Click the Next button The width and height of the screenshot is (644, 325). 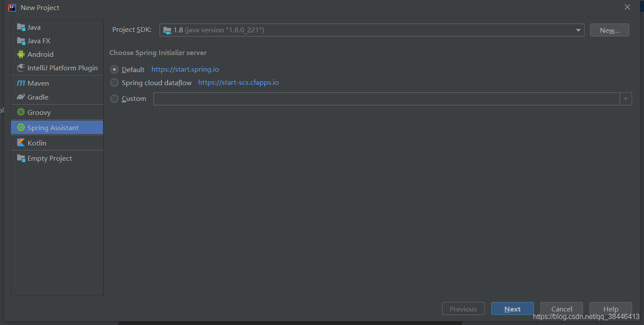(513, 309)
